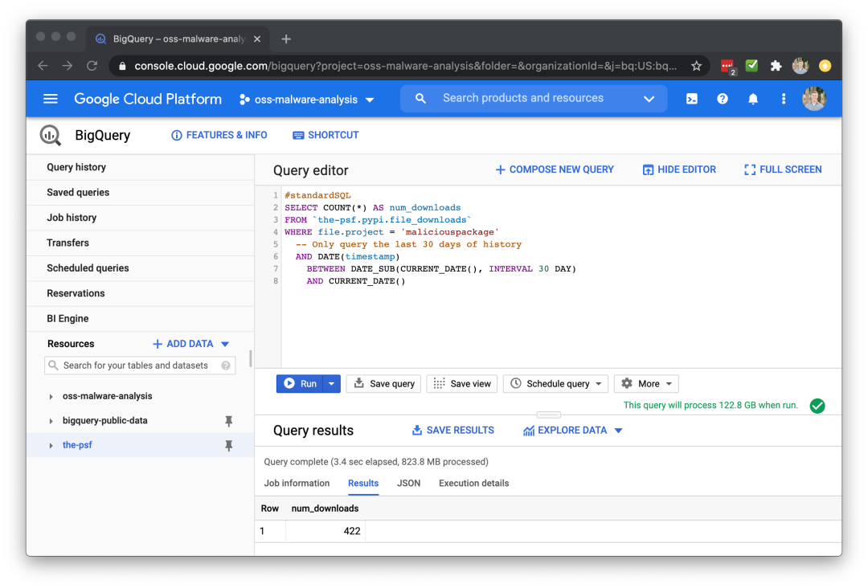Open a new browser tab
This screenshot has height=588, width=868.
coord(286,39)
